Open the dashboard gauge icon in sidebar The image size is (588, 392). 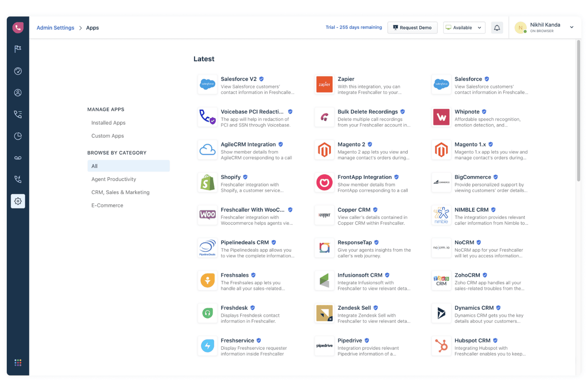pyautogui.click(x=18, y=71)
